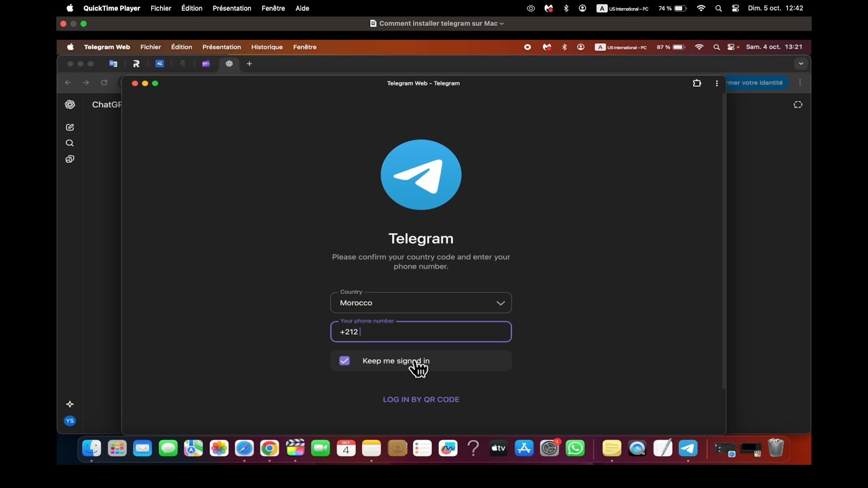This screenshot has height=488, width=868.
Task: Open Maps from the Dock
Action: coord(193,448)
